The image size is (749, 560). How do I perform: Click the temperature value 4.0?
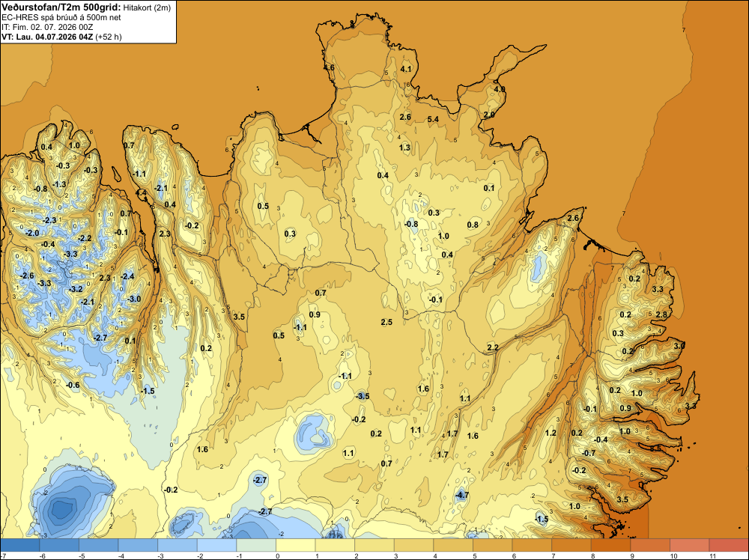[x=500, y=89]
